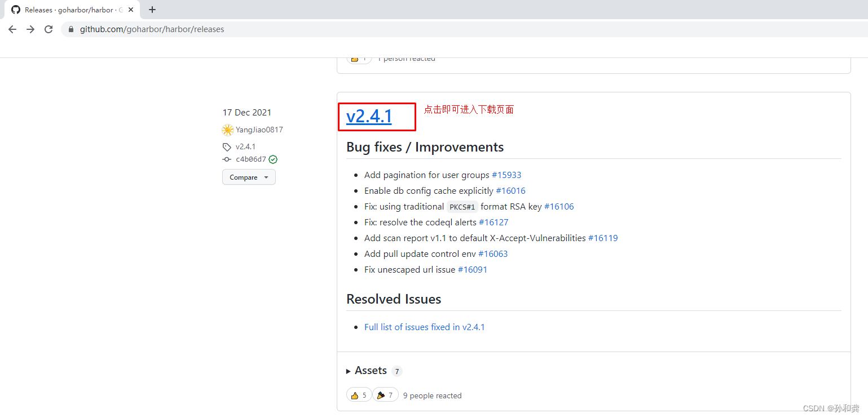The width and height of the screenshot is (868, 418).
Task: Open Full list of issues fixed link
Action: point(425,327)
